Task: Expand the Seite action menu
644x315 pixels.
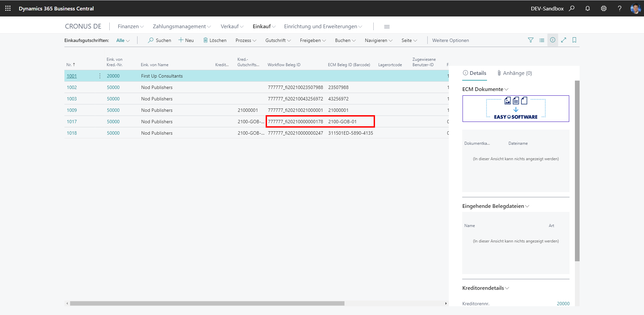Action: 409,40
